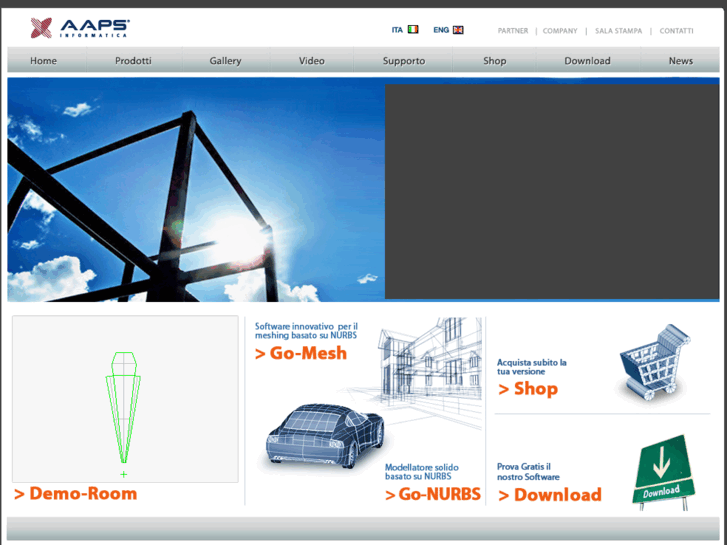Open the COMPANY link

pos(560,31)
